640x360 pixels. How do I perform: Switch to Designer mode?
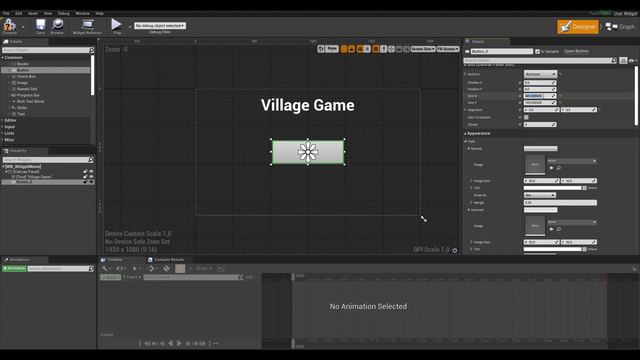click(x=578, y=27)
